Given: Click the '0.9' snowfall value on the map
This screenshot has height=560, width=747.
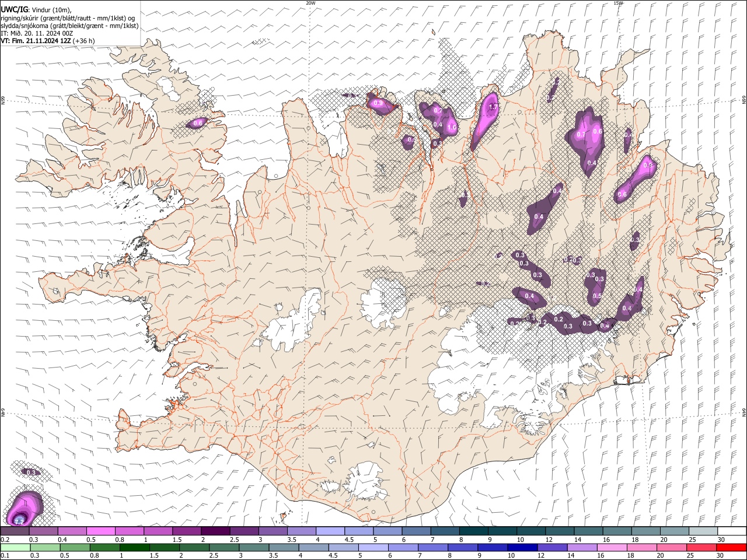Looking at the screenshot, I should [378, 103].
